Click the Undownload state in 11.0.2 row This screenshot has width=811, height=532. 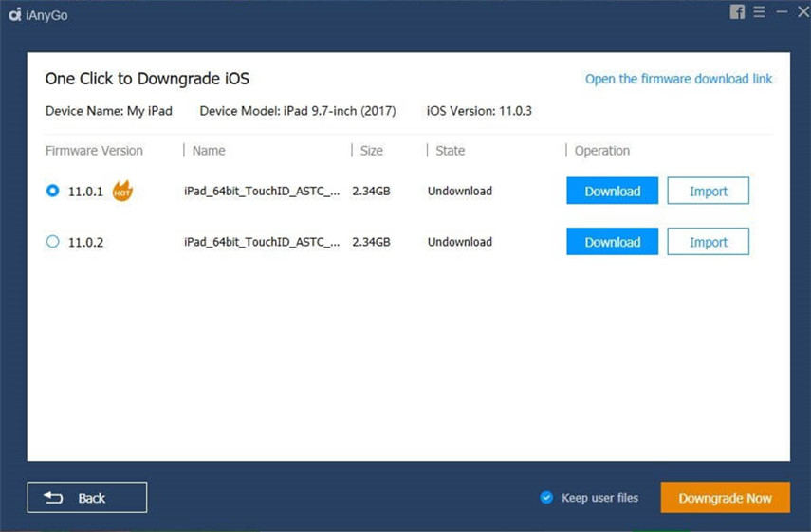[460, 242]
